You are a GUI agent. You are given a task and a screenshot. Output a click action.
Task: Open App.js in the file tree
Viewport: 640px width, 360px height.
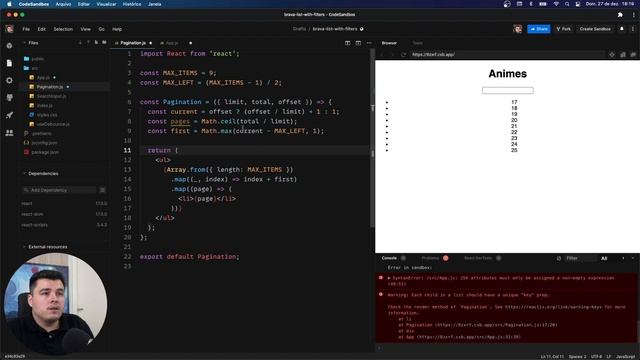click(x=43, y=78)
